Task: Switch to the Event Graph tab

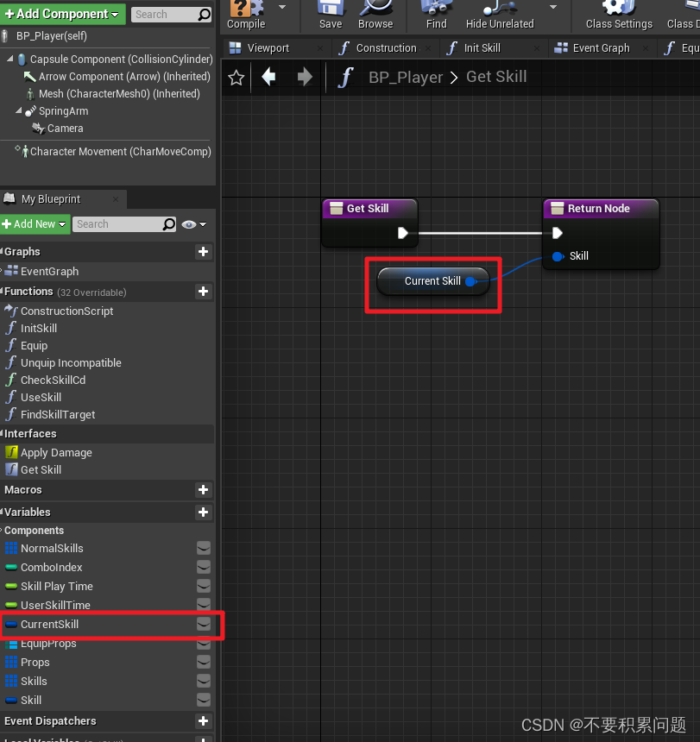Action: tap(601, 48)
